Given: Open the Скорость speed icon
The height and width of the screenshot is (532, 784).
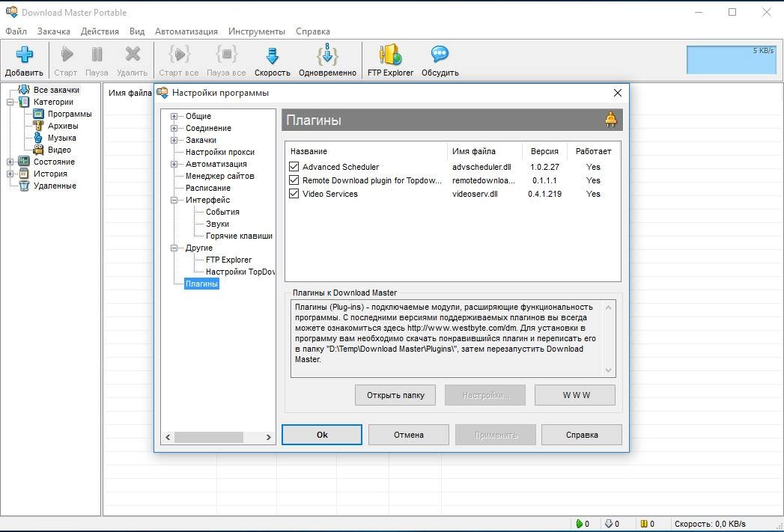Looking at the screenshot, I should coord(272,55).
